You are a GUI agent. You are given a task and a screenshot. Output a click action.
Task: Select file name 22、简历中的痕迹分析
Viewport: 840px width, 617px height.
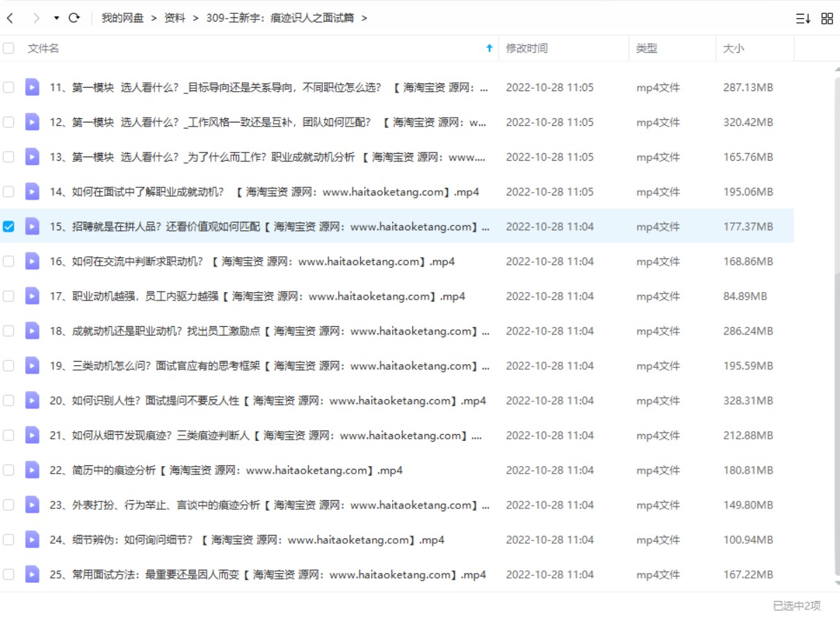point(226,470)
